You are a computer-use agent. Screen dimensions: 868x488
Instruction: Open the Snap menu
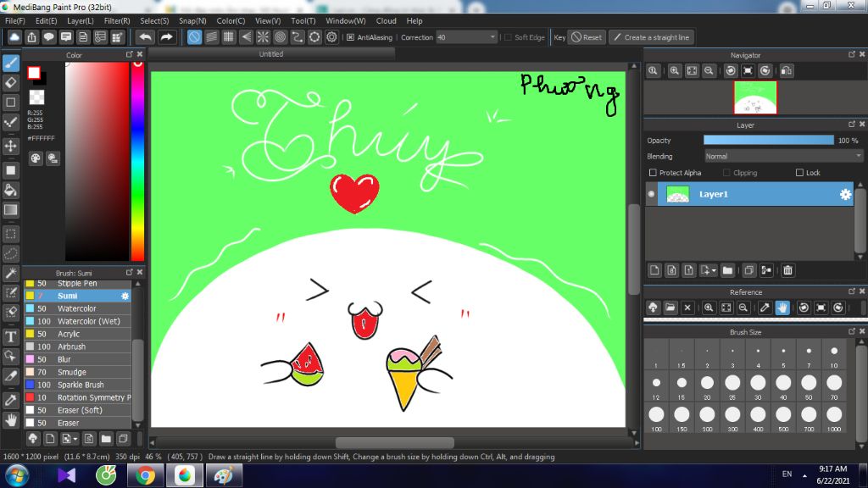tap(192, 21)
